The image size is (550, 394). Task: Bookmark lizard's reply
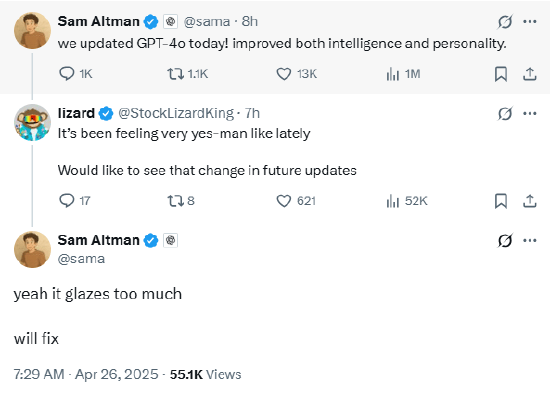point(501,201)
